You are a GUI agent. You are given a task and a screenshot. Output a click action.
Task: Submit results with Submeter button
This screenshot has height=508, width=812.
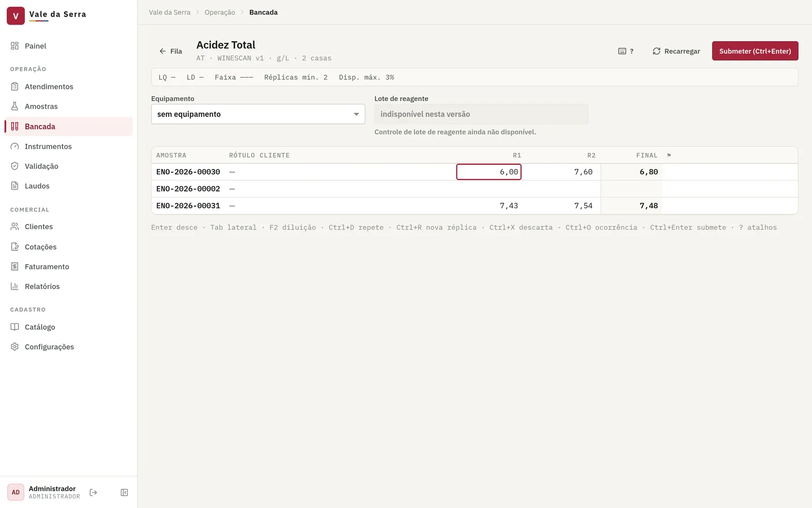[x=755, y=51]
